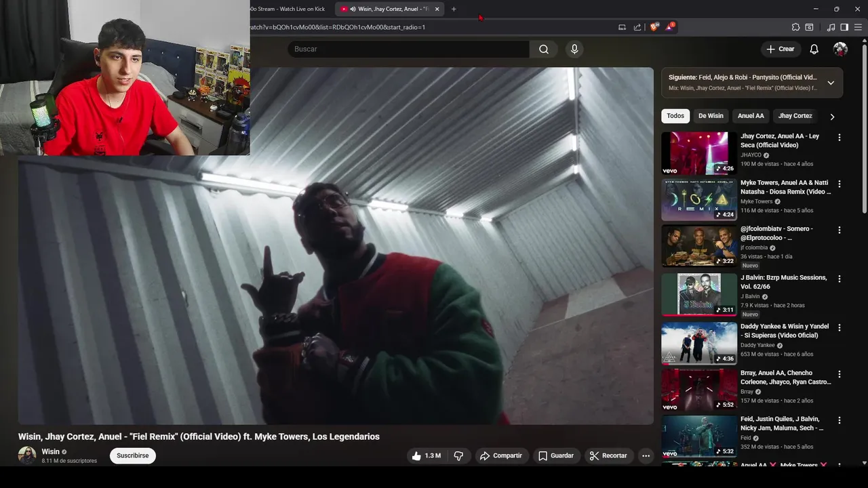Open Daddy Yankee & Wisin y Yandel title
This screenshot has width=868, height=488.
coord(785,331)
